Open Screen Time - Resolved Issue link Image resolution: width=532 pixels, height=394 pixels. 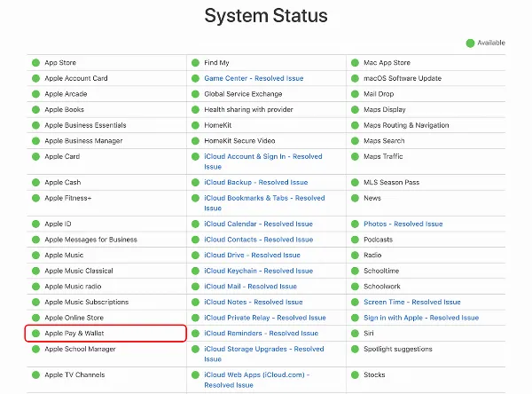(x=411, y=303)
